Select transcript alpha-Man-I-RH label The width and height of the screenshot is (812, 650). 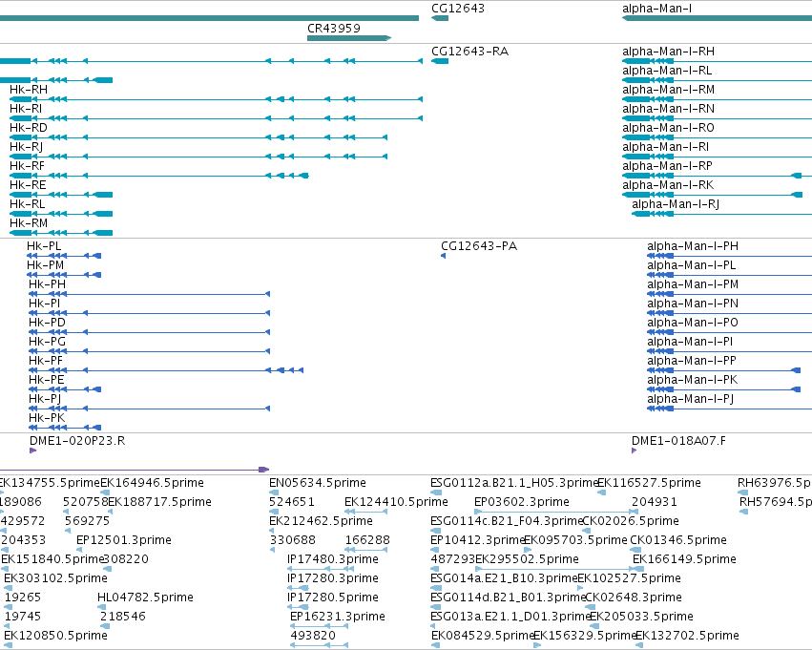click(x=668, y=52)
